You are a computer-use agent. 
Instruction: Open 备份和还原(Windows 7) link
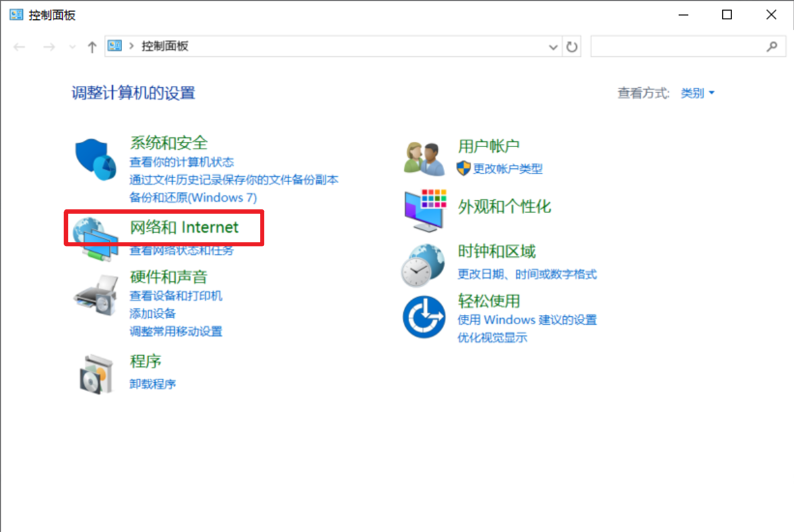coord(193,197)
